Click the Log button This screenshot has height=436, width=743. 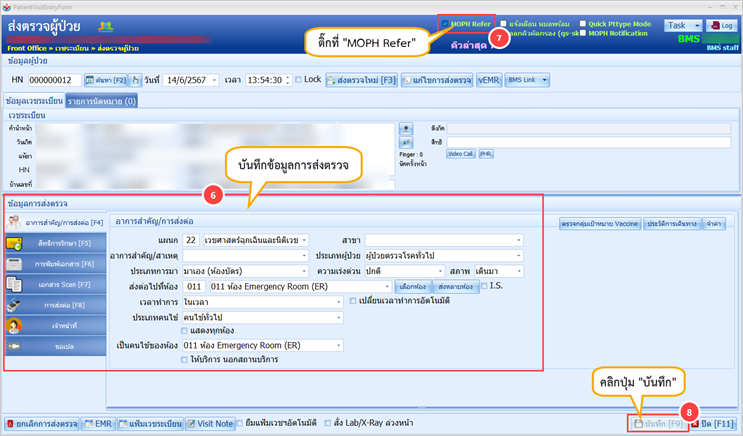(x=722, y=26)
